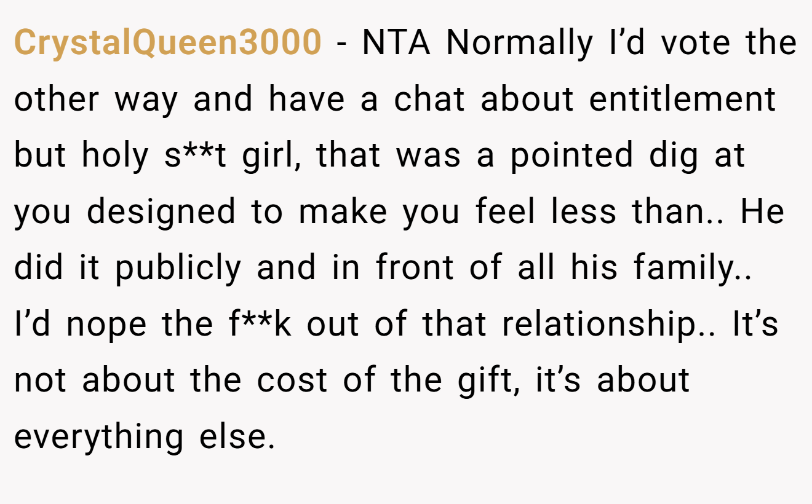Screen dimensions: 812x504
Task: Click the word 'nope' in the comment
Action: coord(106,324)
